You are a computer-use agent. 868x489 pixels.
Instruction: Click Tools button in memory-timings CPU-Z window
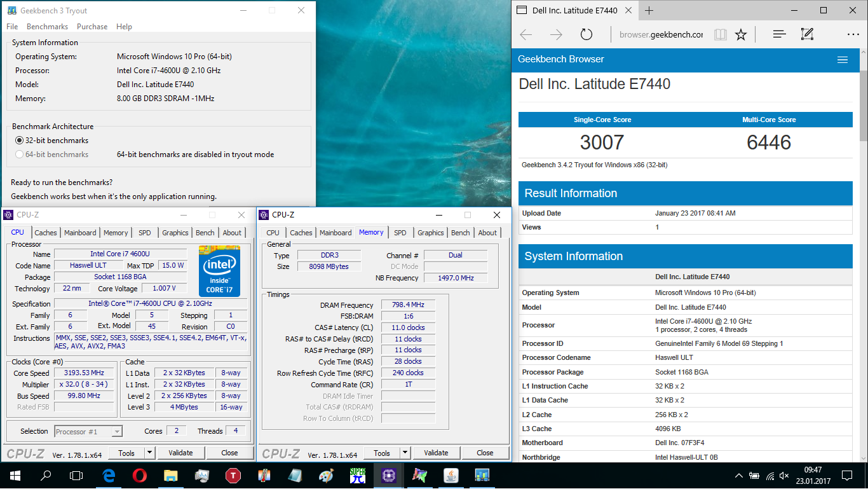(382, 453)
